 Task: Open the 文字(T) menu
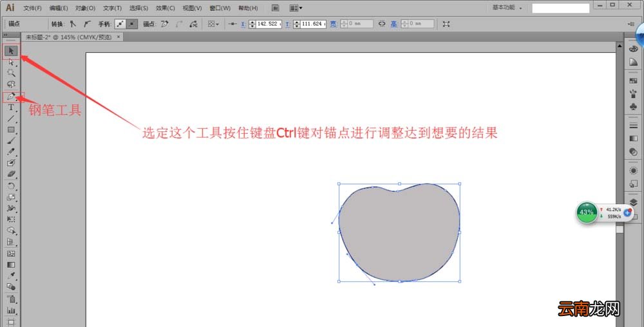point(112,8)
